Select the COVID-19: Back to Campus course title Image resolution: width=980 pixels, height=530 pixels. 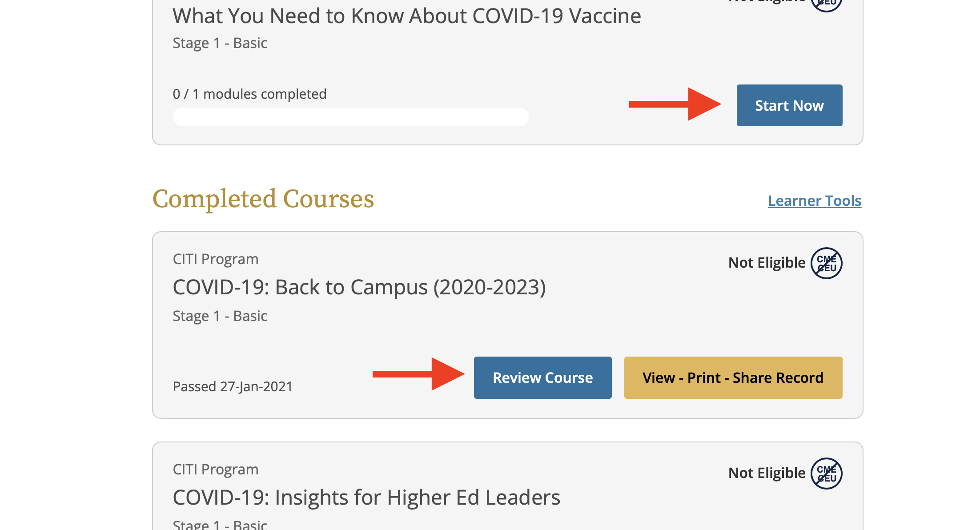[359, 287]
